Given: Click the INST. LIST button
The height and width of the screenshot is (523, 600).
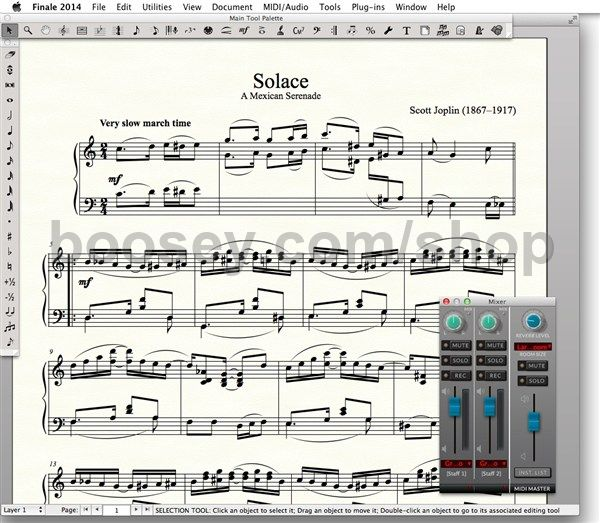Looking at the screenshot, I should pos(532,473).
